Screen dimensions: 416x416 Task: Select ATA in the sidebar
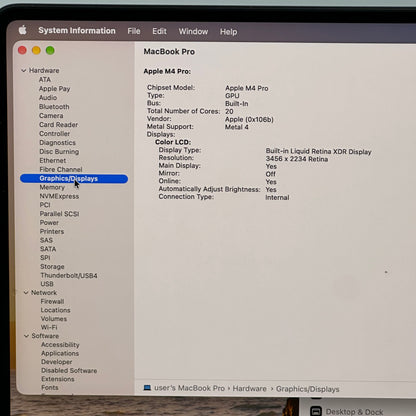(x=45, y=80)
